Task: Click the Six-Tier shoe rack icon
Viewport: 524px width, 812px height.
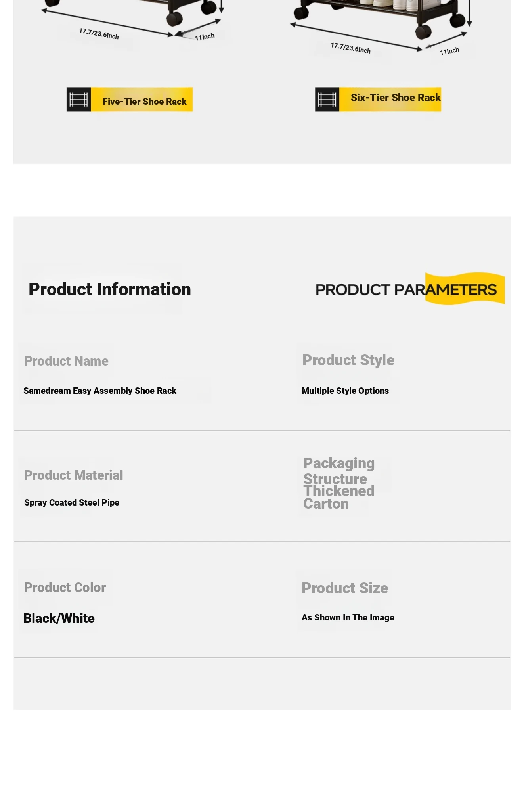Action: 327,100
